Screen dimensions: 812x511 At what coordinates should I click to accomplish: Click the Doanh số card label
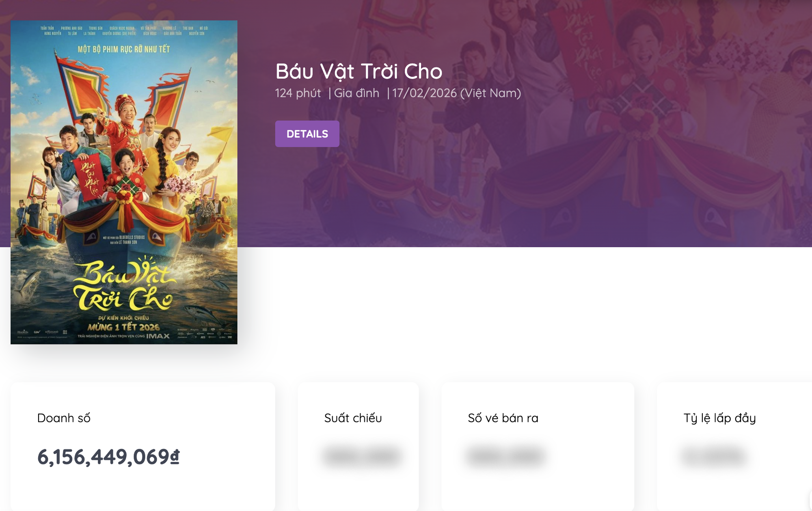pyautogui.click(x=64, y=418)
